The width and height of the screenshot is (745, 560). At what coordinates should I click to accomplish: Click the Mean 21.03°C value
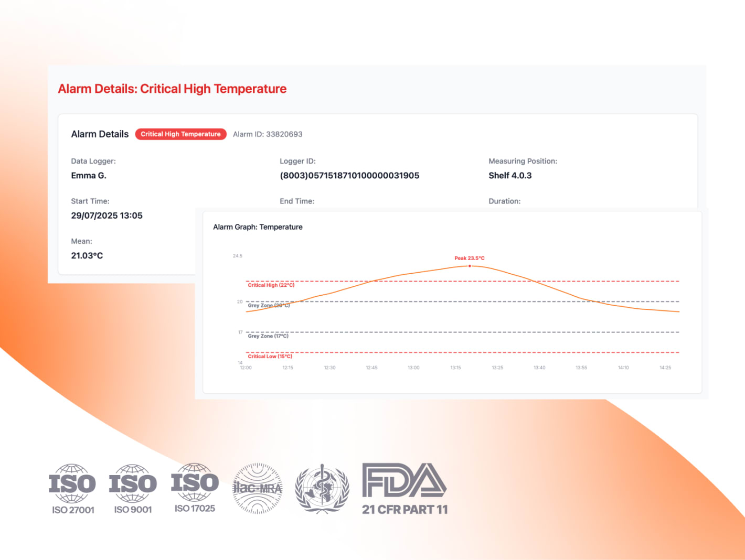pos(87,256)
